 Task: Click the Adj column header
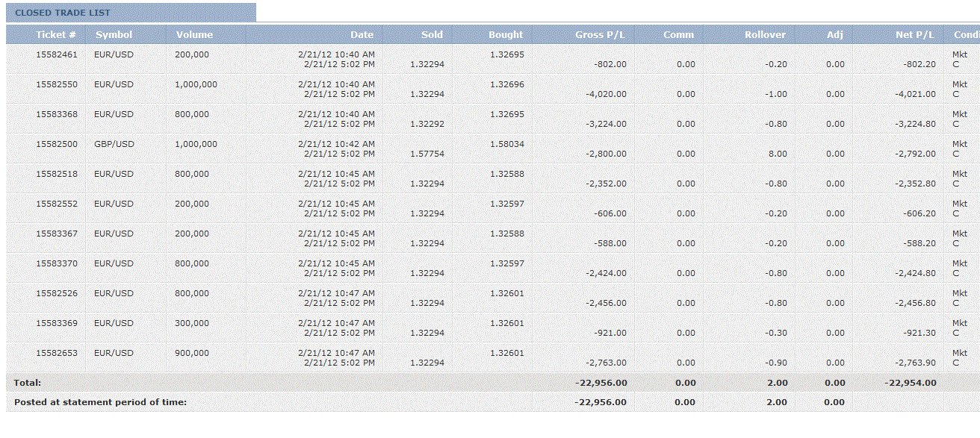(x=835, y=34)
